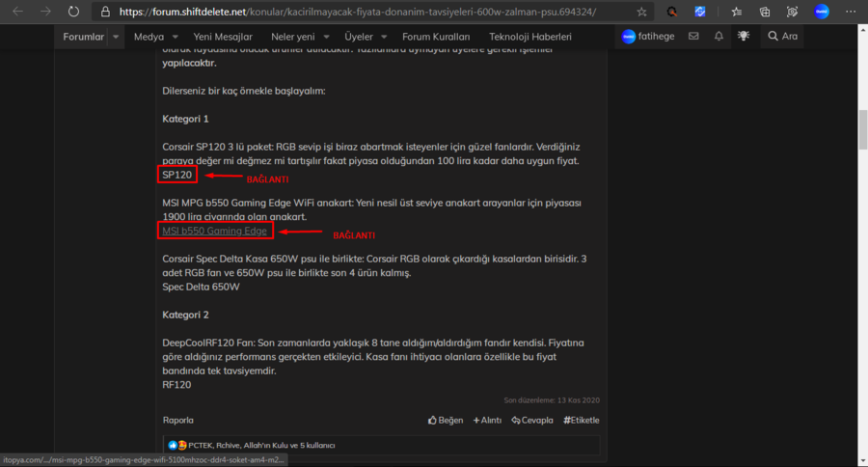Expand the Forumlar dropdown arrow
Viewport: 868px width, 467px height.
coord(116,37)
